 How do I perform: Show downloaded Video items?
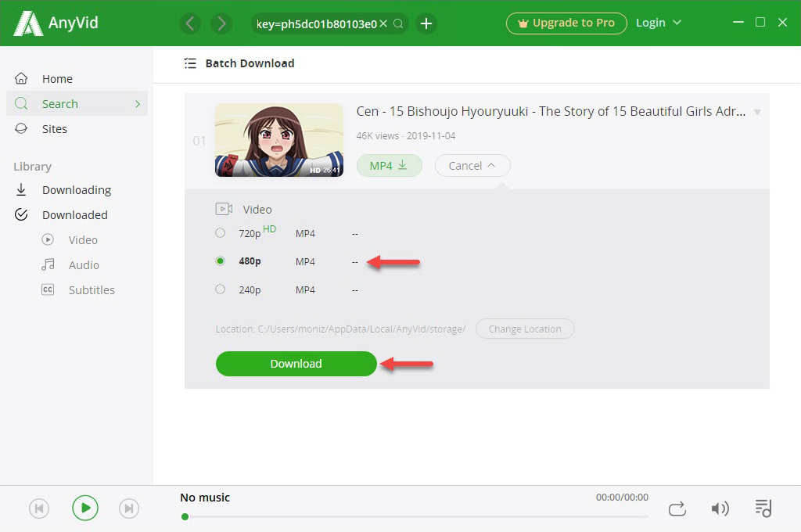point(83,239)
